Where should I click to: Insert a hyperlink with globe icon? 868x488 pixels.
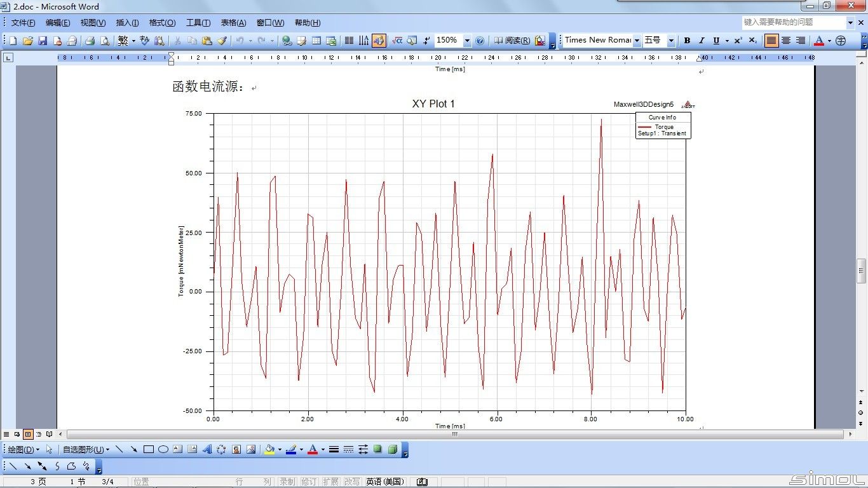pyautogui.click(x=287, y=41)
